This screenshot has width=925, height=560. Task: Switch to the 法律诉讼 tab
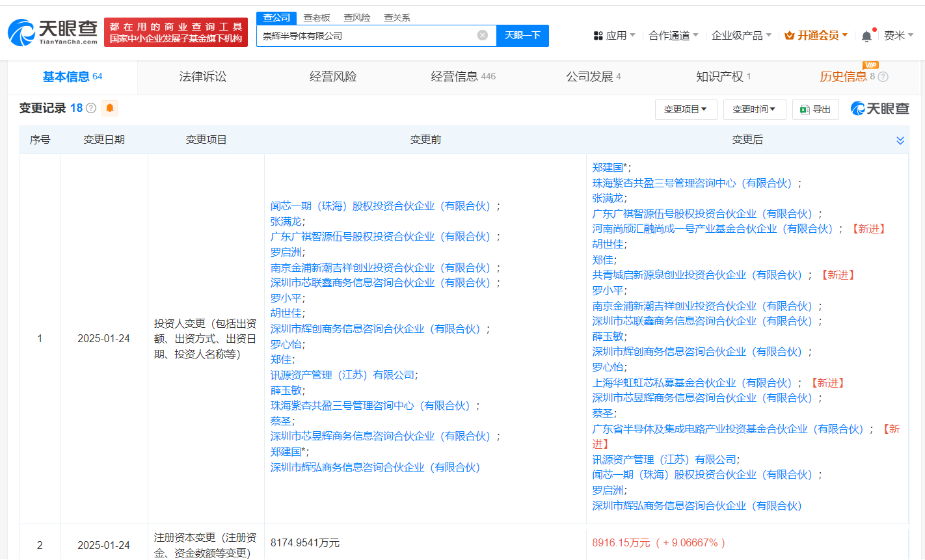pos(202,76)
